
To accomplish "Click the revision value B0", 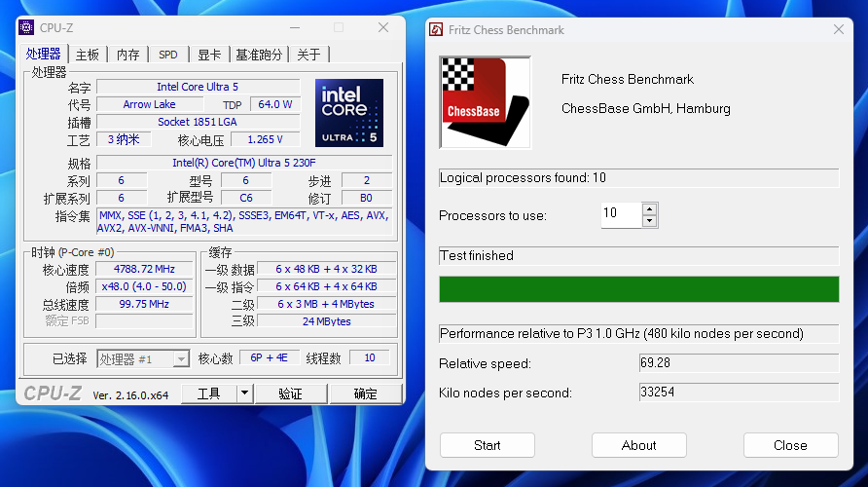I will 367,198.
